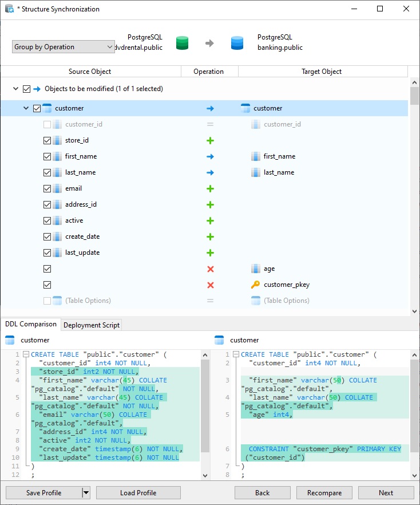This screenshot has width=420, height=505.
Task: Click the object list vertical scrollbar thumb
Action: [x=414, y=96]
